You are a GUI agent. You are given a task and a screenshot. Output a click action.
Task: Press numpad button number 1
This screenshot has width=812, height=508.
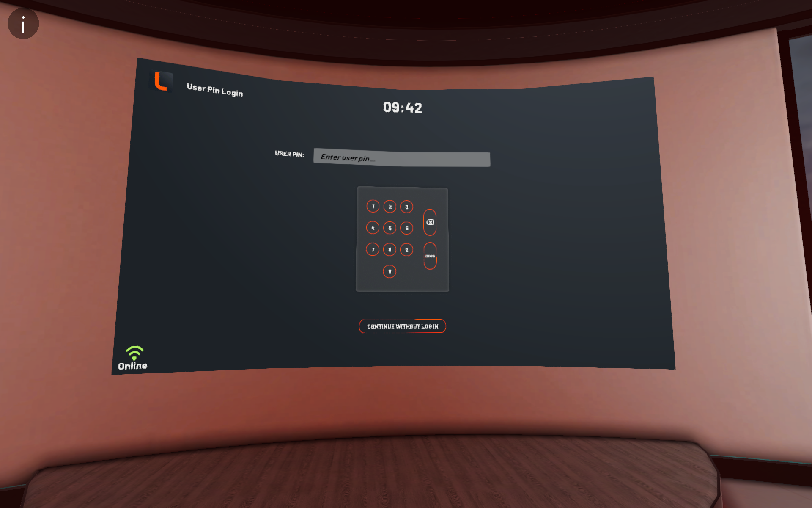[373, 206]
